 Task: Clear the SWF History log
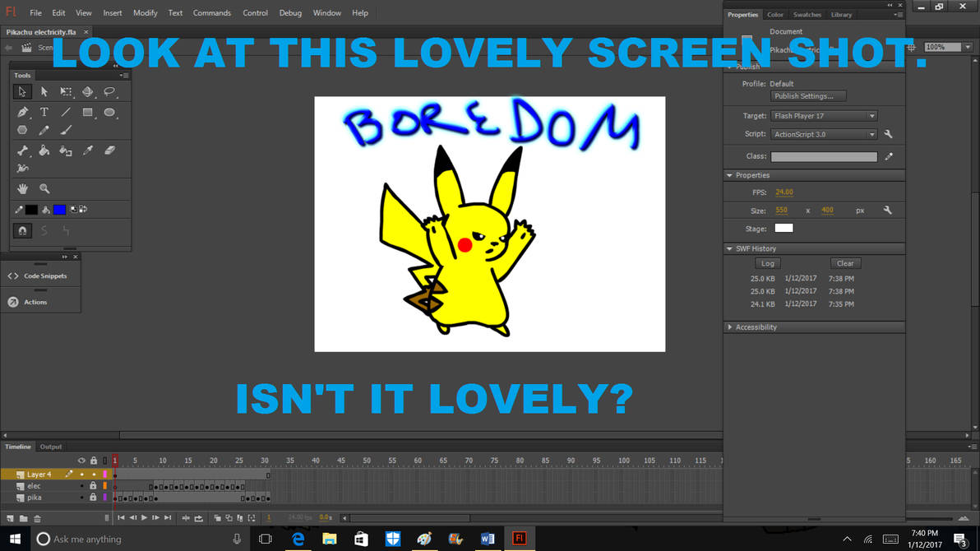(x=845, y=262)
